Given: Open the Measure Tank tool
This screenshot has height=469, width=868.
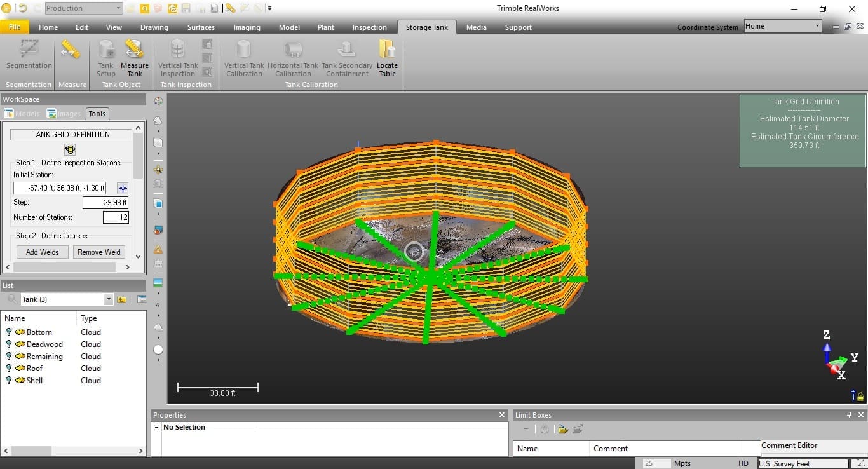Looking at the screenshot, I should 134,58.
